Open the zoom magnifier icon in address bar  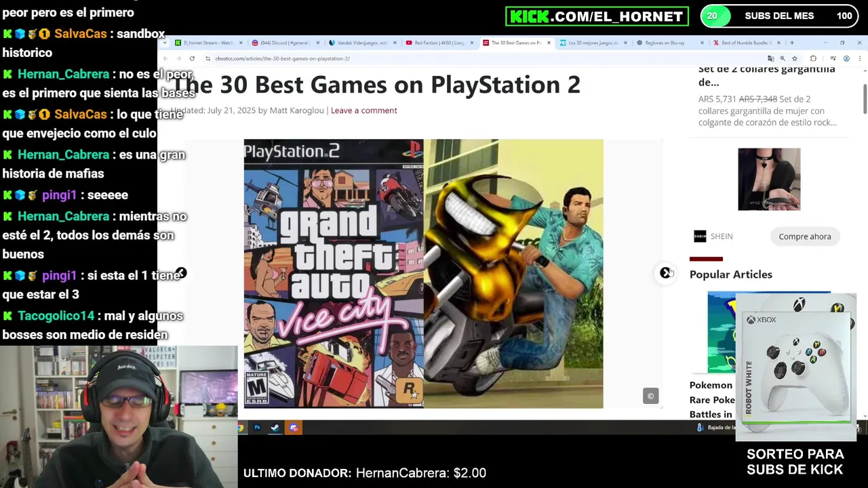[x=783, y=59]
